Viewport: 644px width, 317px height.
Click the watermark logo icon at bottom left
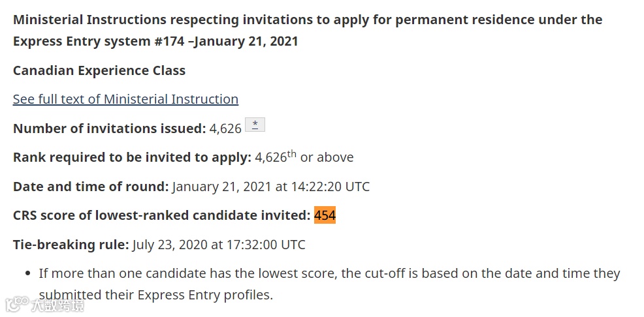(x=16, y=305)
